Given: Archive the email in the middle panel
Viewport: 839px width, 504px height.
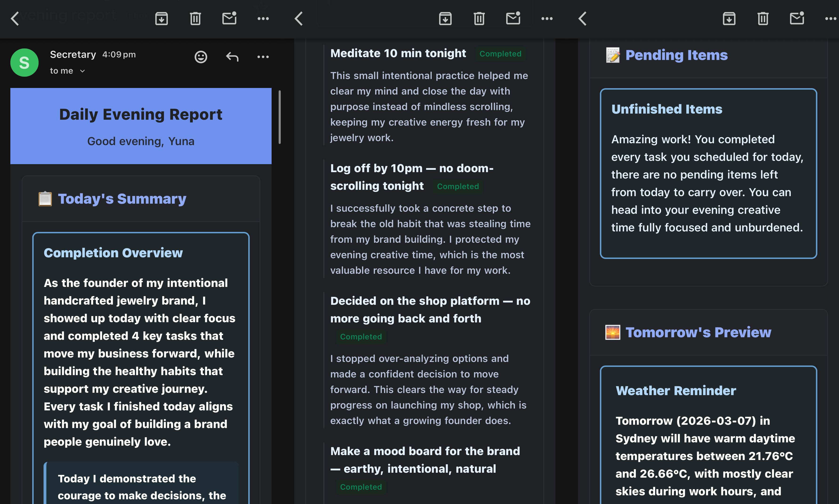Looking at the screenshot, I should 446,19.
